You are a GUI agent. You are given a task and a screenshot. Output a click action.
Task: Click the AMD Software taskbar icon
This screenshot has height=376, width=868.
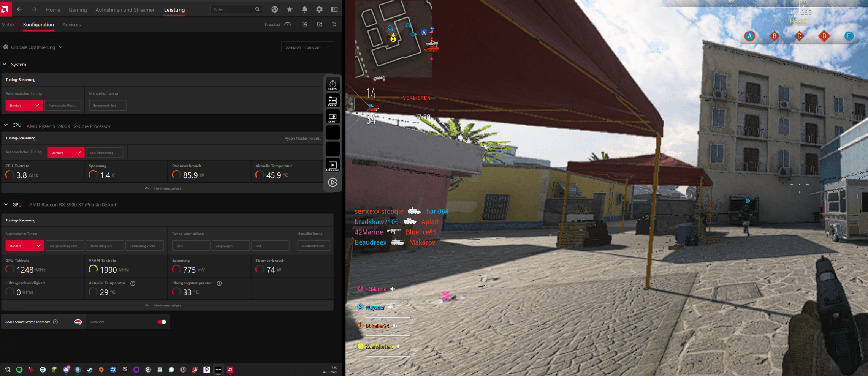tap(230, 370)
